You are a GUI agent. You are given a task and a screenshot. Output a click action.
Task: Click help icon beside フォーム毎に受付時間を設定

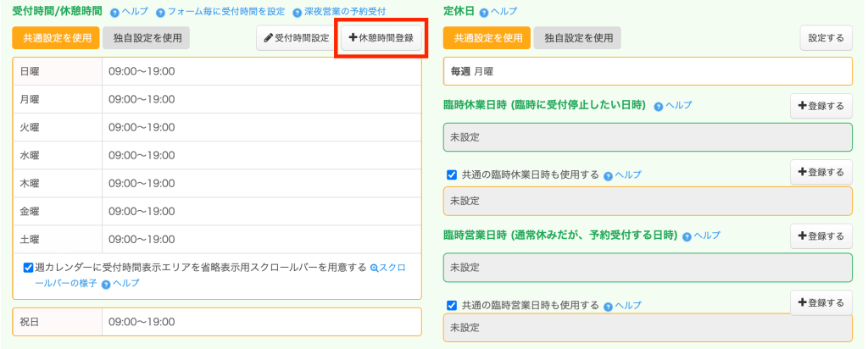(160, 13)
